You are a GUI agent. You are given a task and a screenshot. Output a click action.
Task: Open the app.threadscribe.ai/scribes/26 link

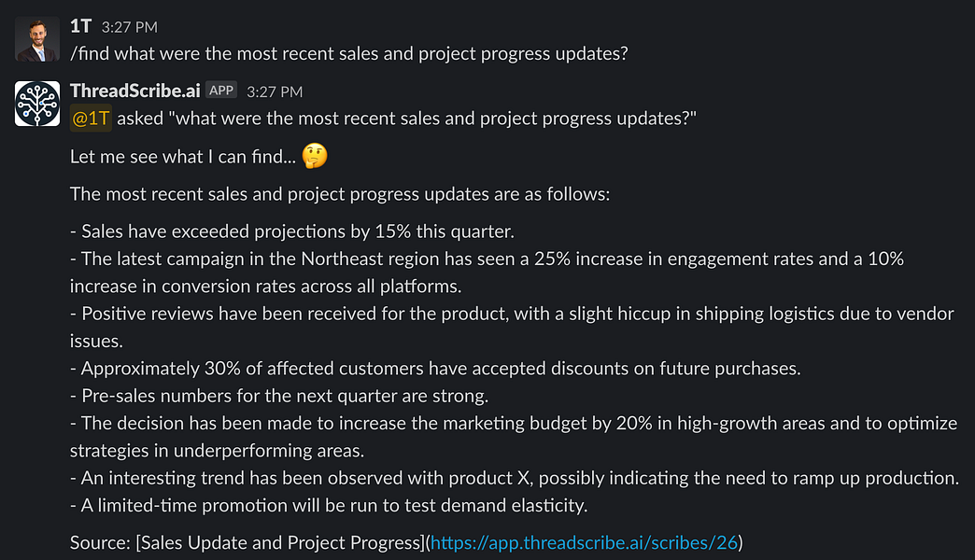coord(584,542)
